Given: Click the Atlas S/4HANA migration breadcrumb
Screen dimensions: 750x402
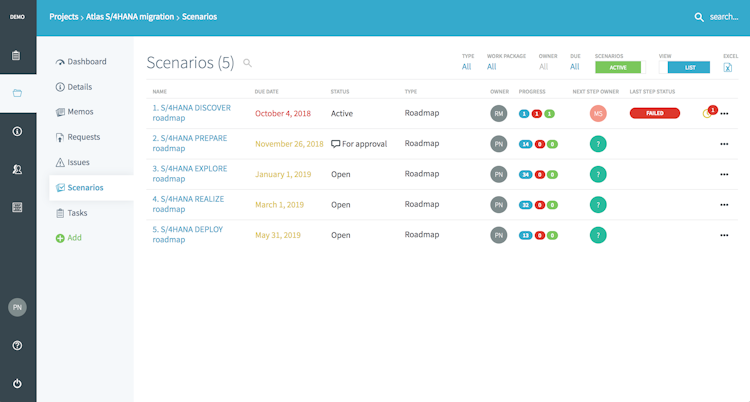Looking at the screenshot, I should [x=130, y=17].
